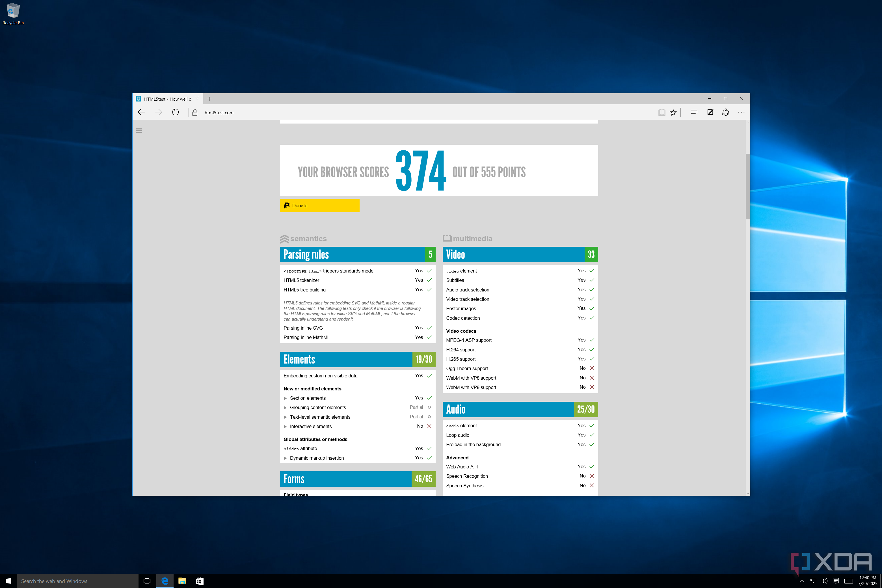This screenshot has height=588, width=882.
Task: Go back with the browser back arrow
Action: 141,112
